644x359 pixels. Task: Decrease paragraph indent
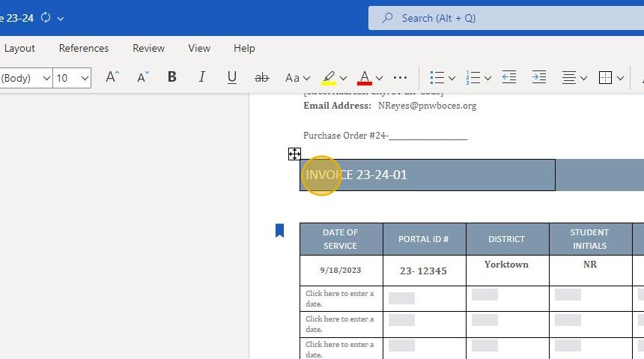click(509, 77)
